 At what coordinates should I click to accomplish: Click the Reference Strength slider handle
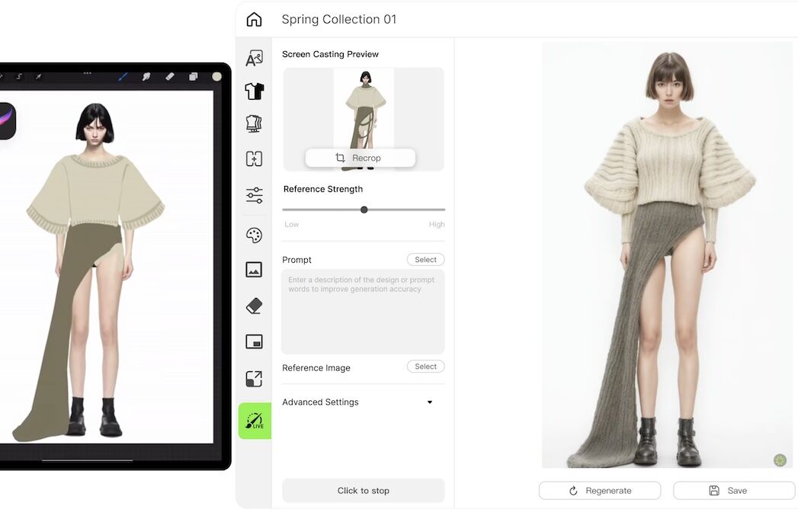pyautogui.click(x=364, y=210)
